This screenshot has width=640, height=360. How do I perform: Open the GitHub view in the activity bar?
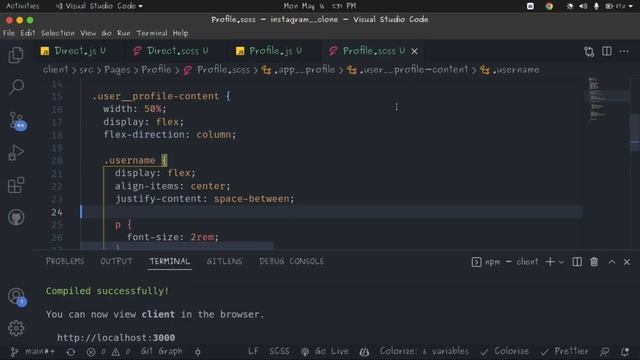[16, 217]
